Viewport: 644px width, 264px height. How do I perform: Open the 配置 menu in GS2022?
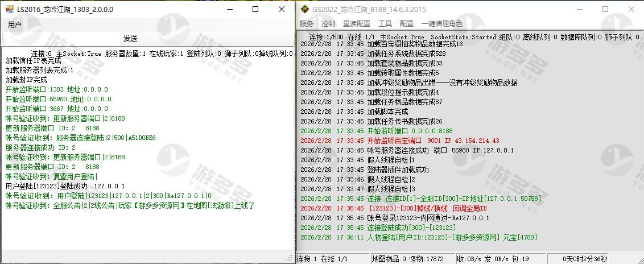407,24
